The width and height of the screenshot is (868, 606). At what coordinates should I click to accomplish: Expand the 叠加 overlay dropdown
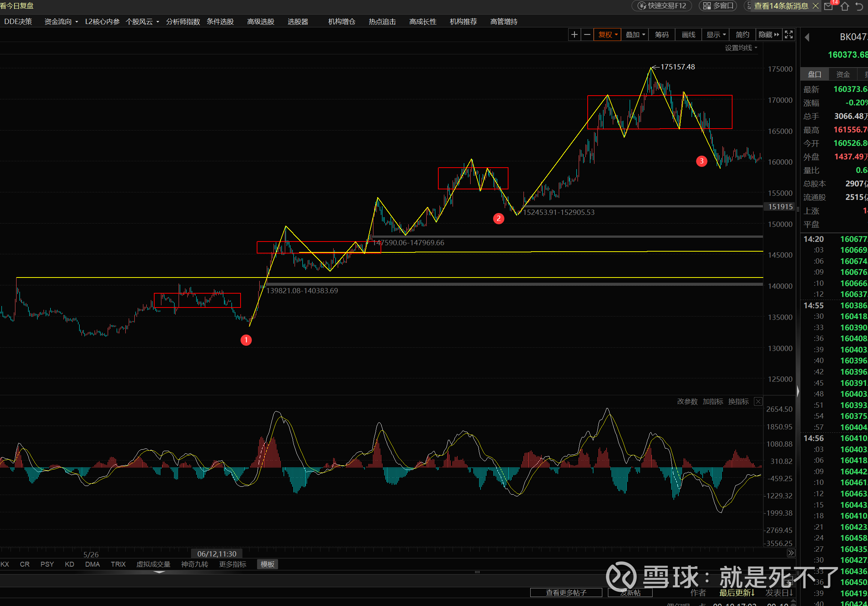[635, 35]
